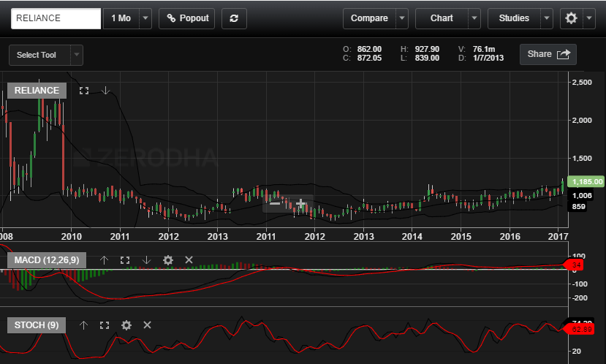Click the MACD (12,26,9) panel label
606x364 pixels.
[x=47, y=260]
